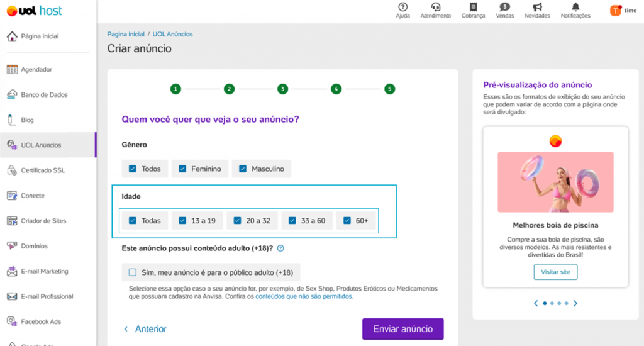This screenshot has height=346, width=644.
Task: Toggle the 60+ age checkbox
Action: pyautogui.click(x=347, y=221)
